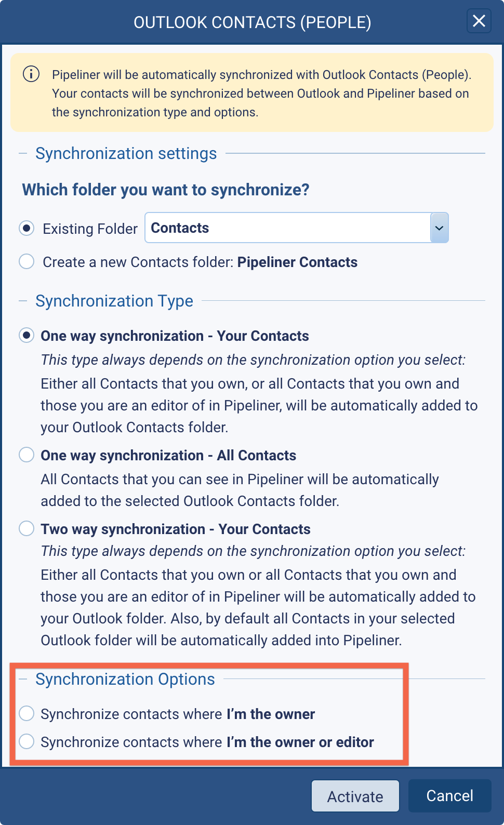The height and width of the screenshot is (825, 504).
Task: Click the Which folder to synchronize heading
Action: point(165,190)
